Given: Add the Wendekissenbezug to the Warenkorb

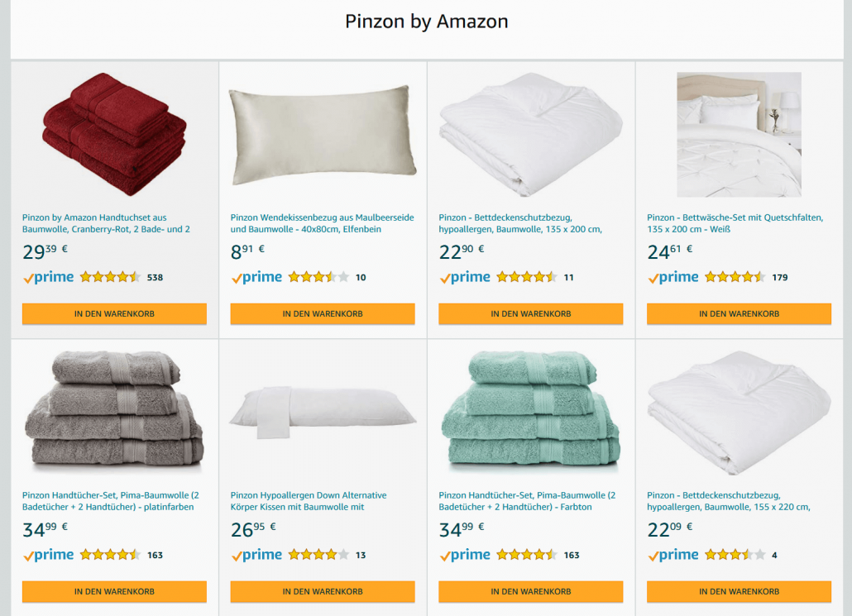Looking at the screenshot, I should click(323, 314).
